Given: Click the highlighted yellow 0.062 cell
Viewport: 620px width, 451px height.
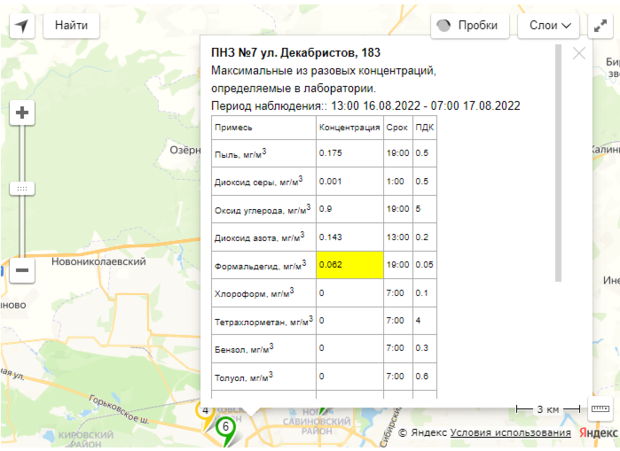Looking at the screenshot, I should (347, 265).
